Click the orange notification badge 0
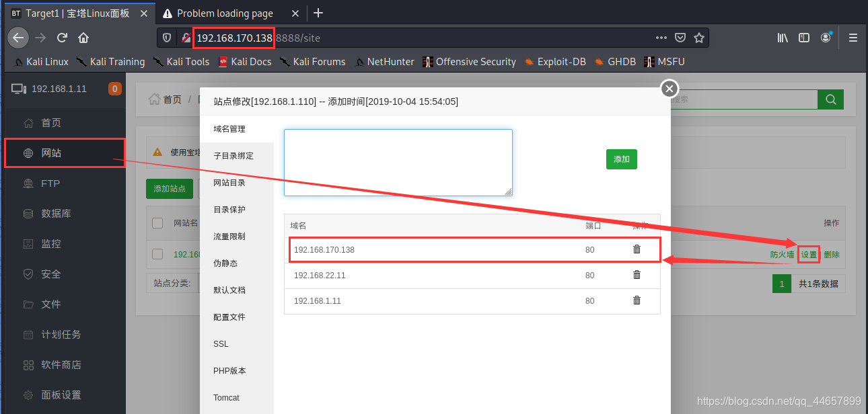 [x=115, y=89]
